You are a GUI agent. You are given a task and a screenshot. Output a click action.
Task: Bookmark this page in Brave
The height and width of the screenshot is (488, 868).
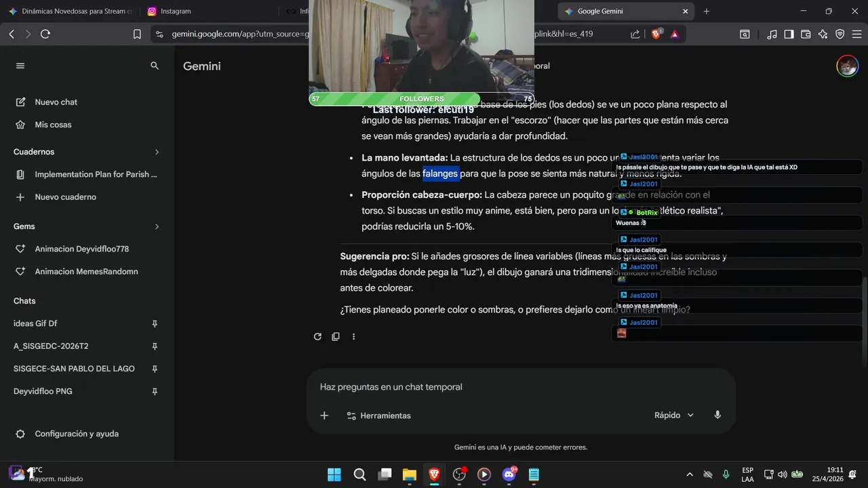click(137, 34)
